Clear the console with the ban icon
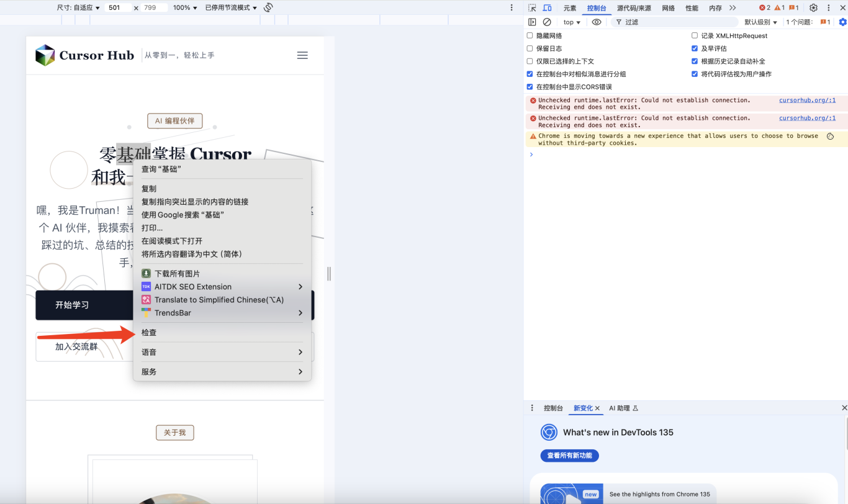The image size is (848, 504). (x=547, y=22)
